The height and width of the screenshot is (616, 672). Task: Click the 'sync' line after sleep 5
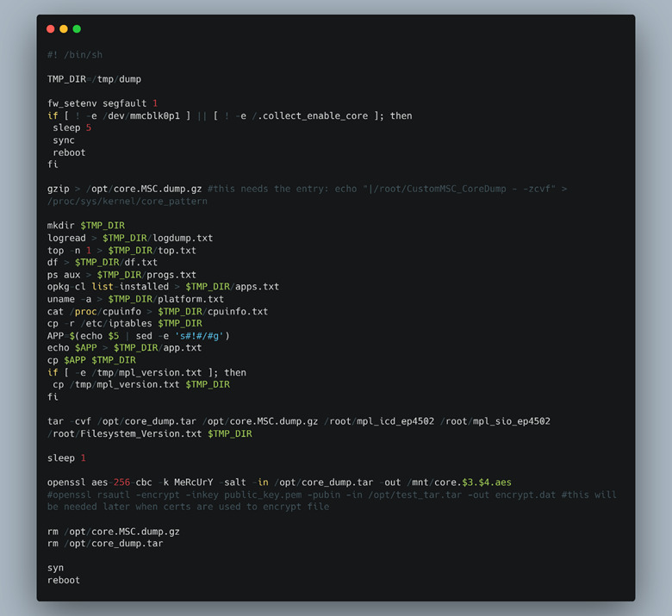pos(64,140)
